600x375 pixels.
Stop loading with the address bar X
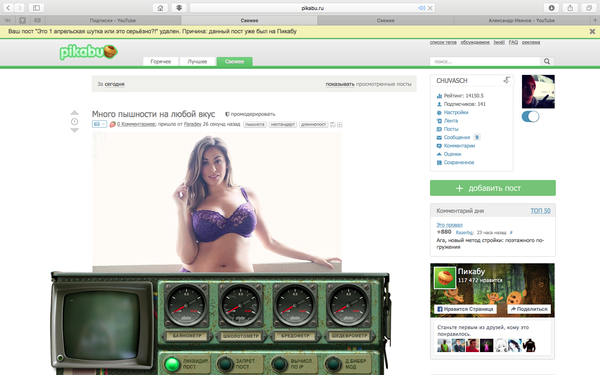tap(430, 8)
